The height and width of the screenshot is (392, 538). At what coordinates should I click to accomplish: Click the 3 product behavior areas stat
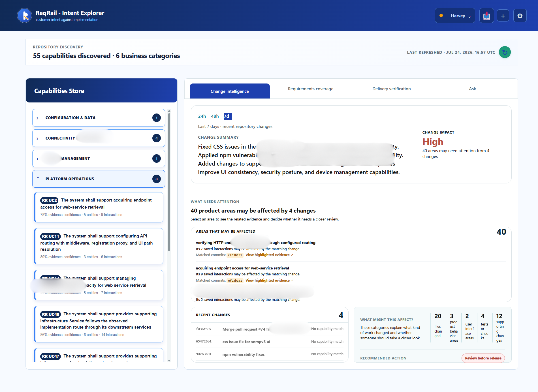pyautogui.click(x=454, y=327)
